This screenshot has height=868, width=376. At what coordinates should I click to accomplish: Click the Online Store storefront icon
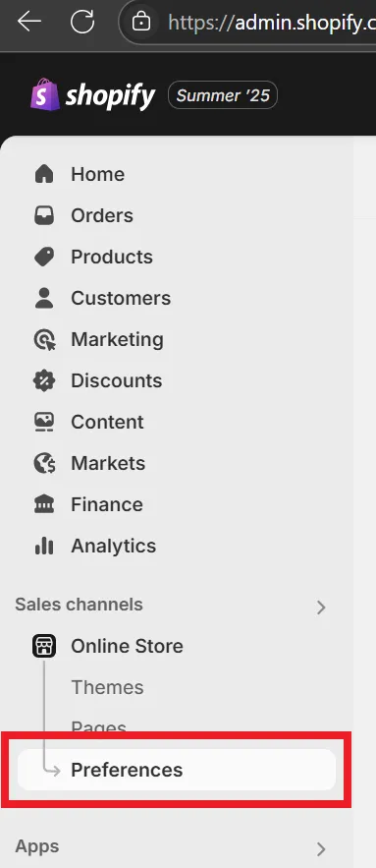pos(44,646)
